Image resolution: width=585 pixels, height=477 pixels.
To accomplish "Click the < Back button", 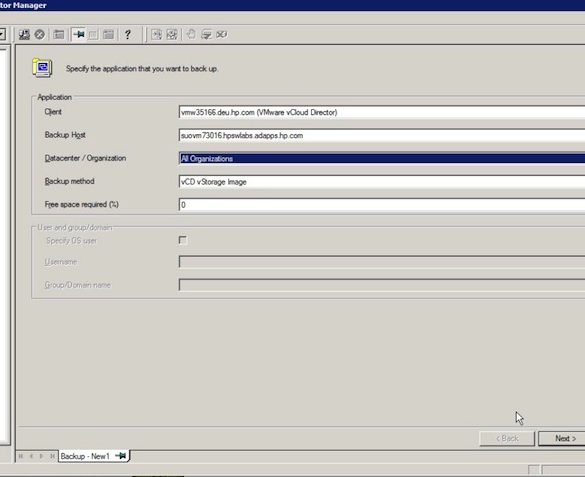I will [x=507, y=439].
